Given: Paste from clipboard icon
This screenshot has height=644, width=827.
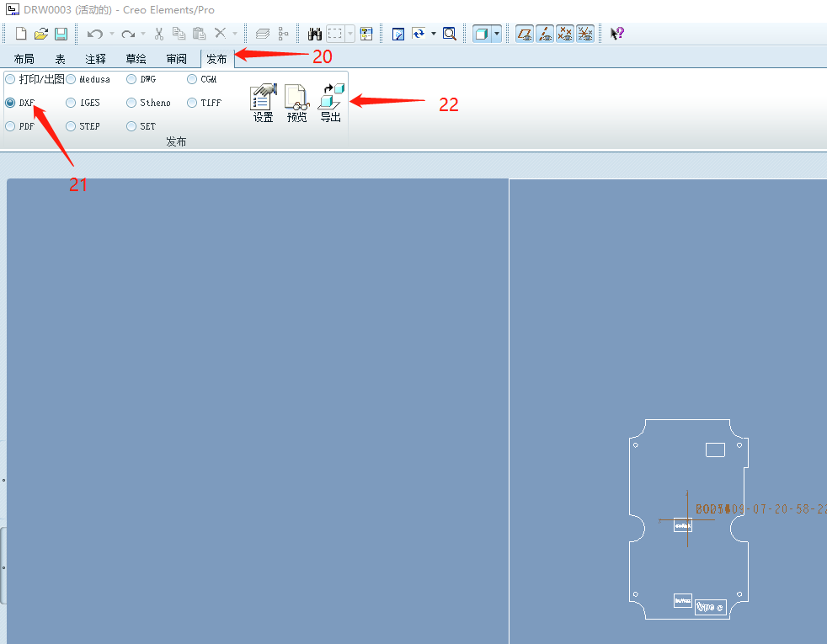Looking at the screenshot, I should 199,34.
